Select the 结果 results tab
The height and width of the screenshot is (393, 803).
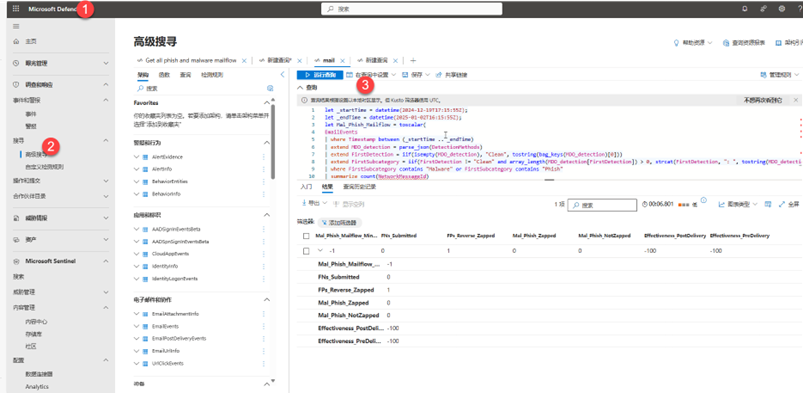(327, 187)
